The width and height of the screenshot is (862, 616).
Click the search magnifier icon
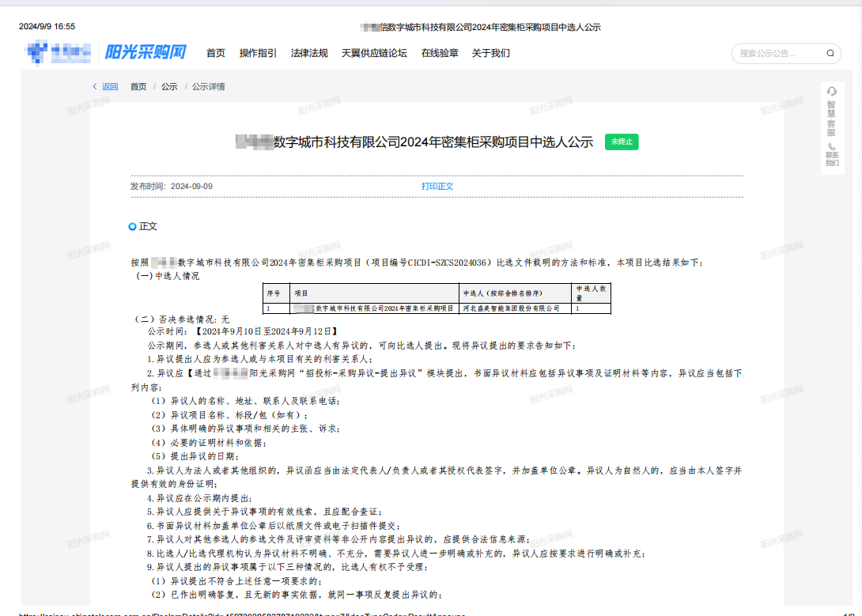830,53
